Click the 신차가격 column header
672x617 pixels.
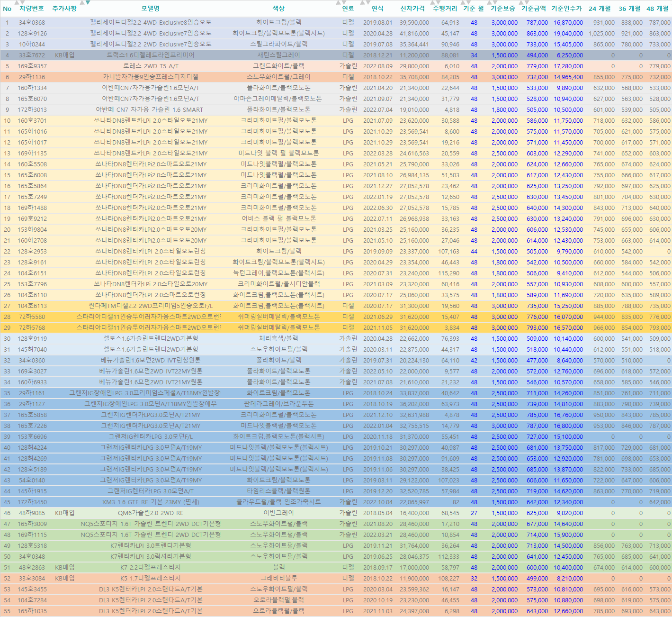[x=412, y=9]
